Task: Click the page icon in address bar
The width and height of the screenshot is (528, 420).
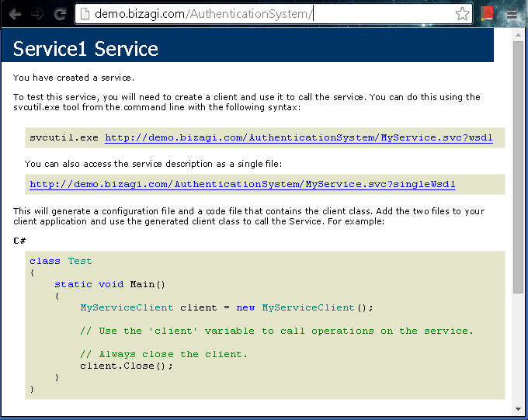Action: 85,14
